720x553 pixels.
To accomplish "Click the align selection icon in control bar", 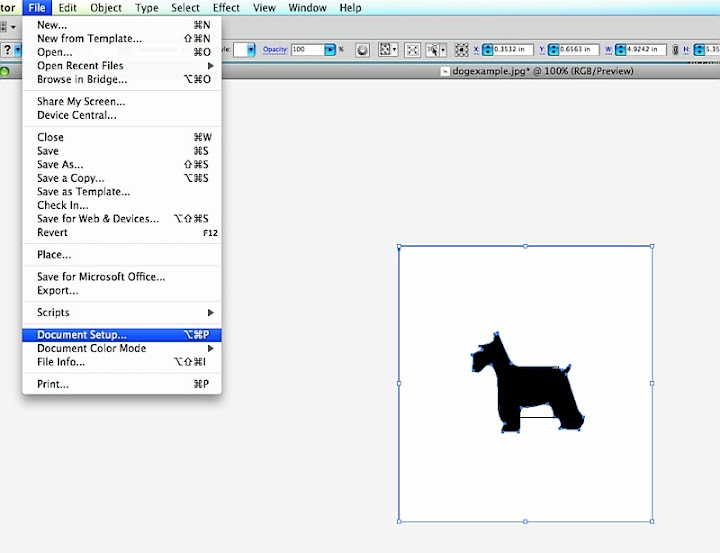I will pyautogui.click(x=385, y=49).
